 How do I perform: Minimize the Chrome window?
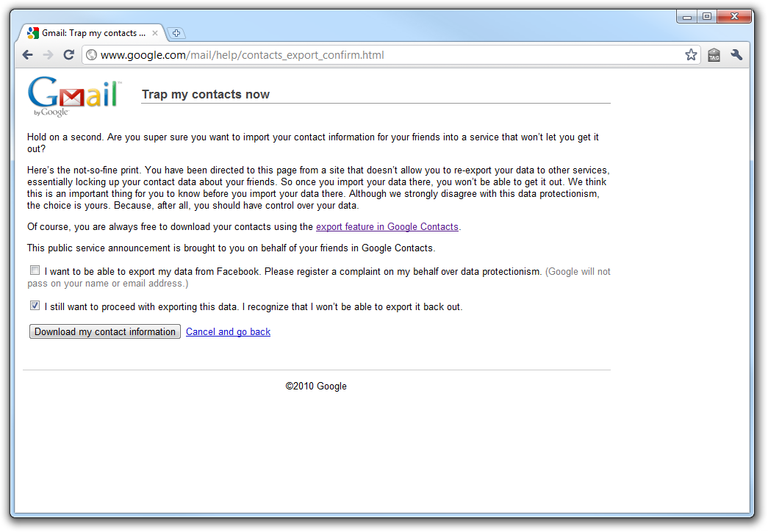[x=687, y=16]
